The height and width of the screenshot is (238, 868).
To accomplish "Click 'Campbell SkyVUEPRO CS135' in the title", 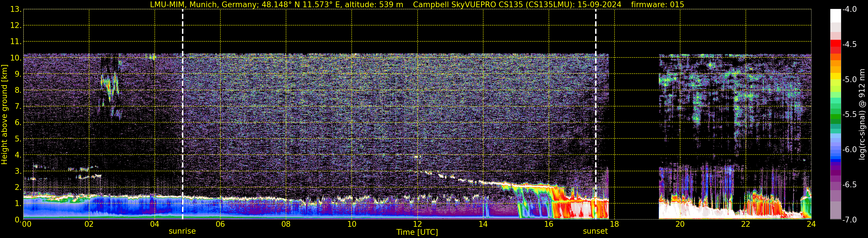I will tap(468, 5).
